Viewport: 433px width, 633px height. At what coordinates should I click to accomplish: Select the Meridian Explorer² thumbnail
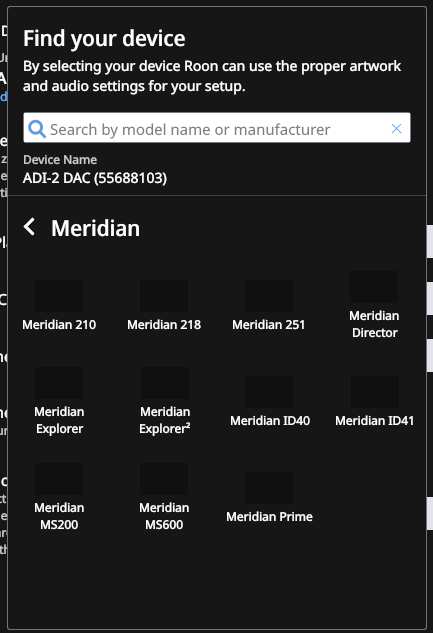tap(165, 383)
